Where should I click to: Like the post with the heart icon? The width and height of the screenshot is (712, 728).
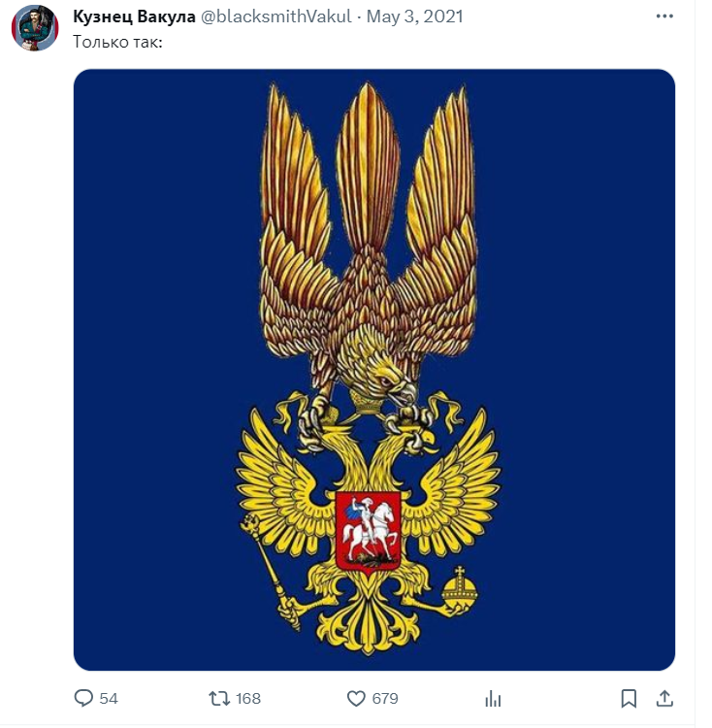pos(356,698)
